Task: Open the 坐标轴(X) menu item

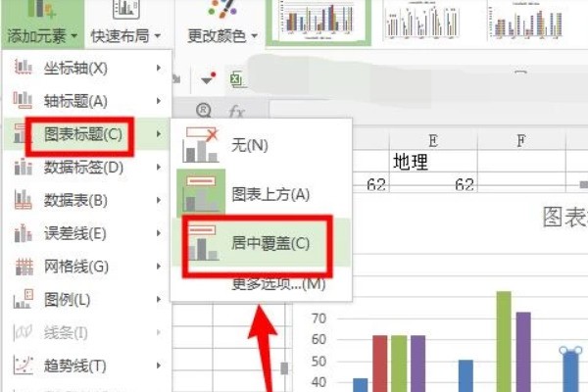Action: [x=87, y=69]
